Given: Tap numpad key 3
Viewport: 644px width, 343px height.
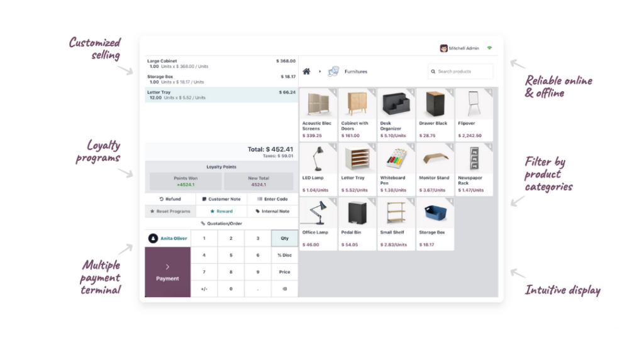Looking at the screenshot, I should click(x=258, y=238).
